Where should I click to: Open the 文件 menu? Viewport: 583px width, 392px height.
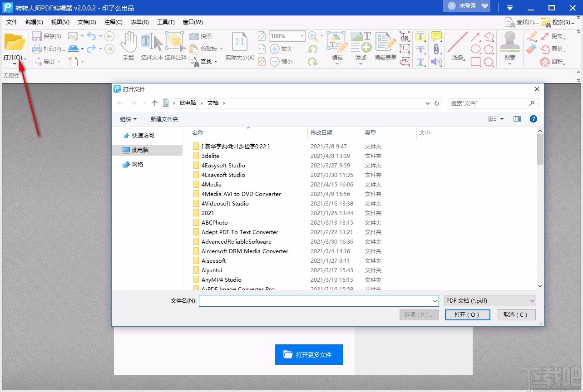coord(12,22)
